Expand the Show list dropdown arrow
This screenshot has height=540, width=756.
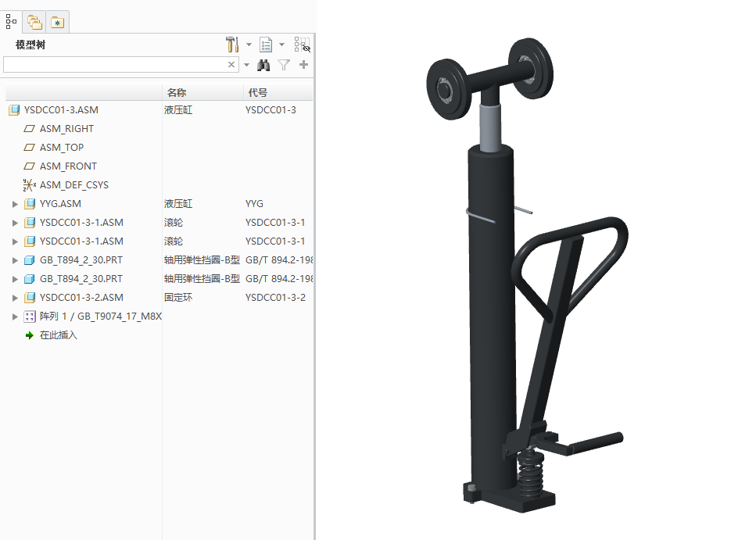click(x=281, y=45)
